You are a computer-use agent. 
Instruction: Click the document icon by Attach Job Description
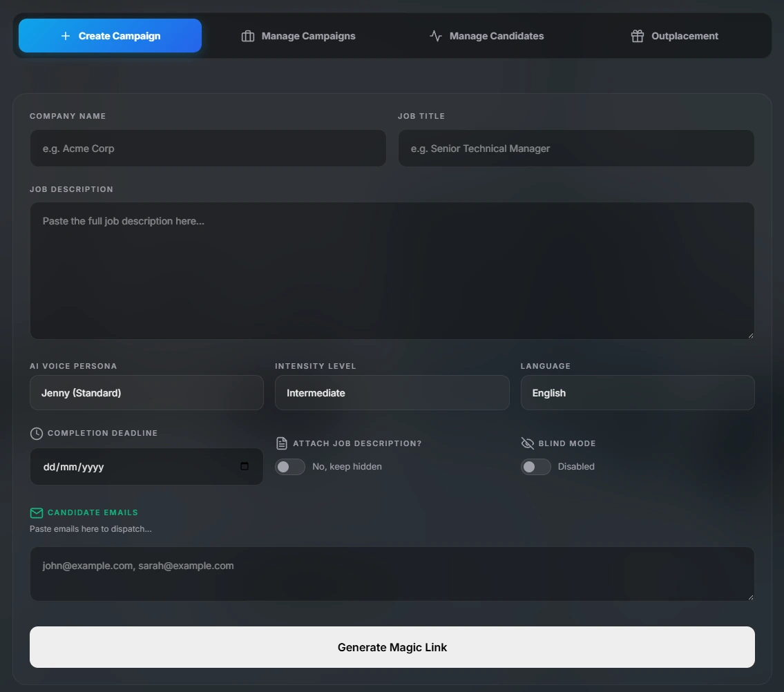(282, 443)
